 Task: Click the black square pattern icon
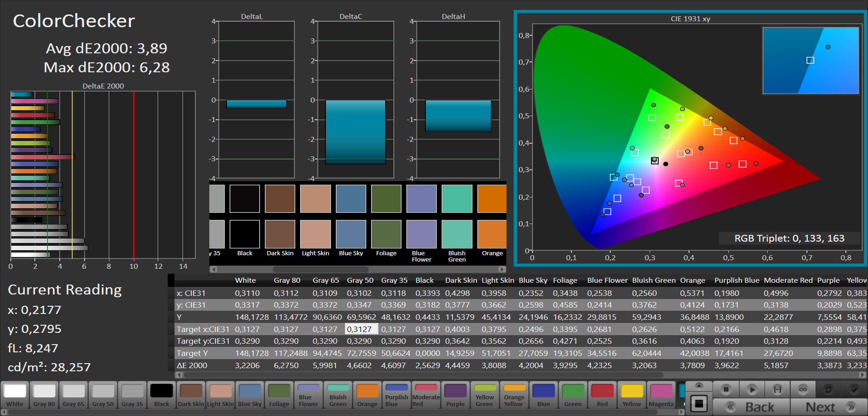(x=699, y=403)
